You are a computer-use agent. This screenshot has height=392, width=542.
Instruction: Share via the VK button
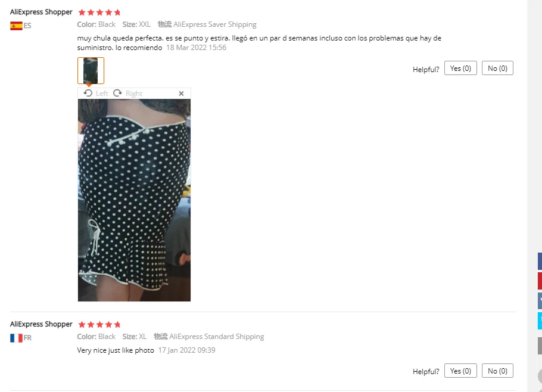(x=540, y=301)
